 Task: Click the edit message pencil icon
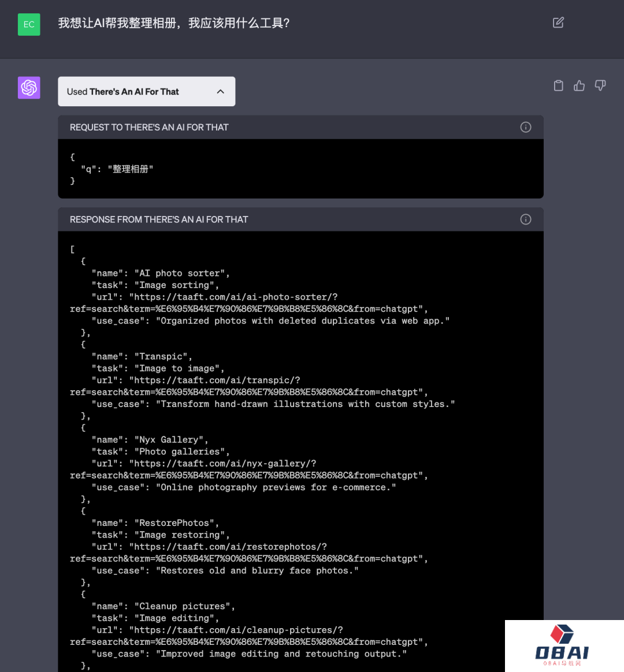pos(558,23)
